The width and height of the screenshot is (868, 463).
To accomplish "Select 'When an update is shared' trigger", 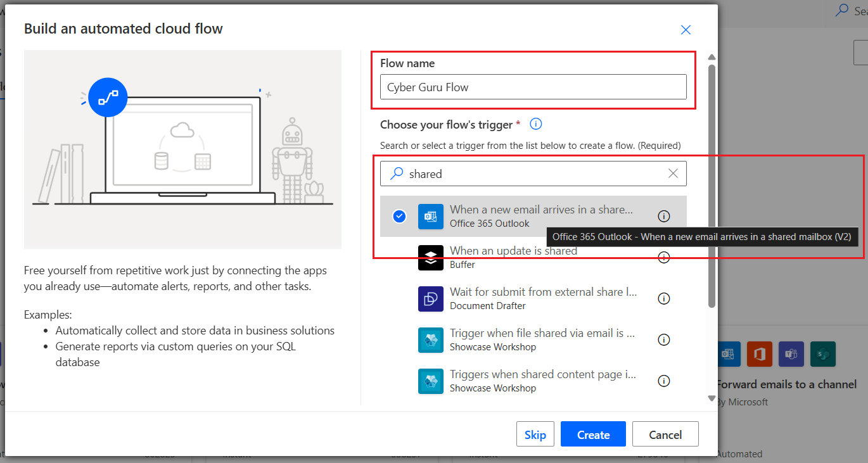I will click(x=513, y=251).
